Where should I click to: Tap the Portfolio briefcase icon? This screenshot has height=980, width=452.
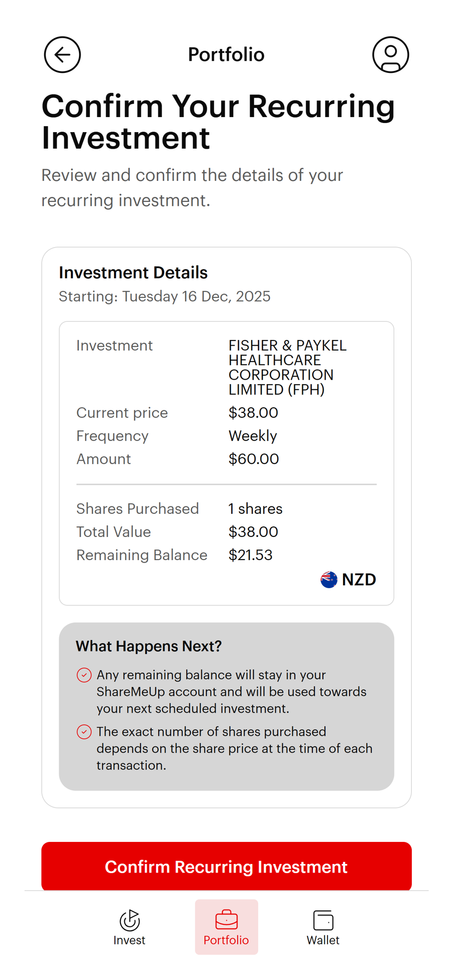pyautogui.click(x=227, y=920)
